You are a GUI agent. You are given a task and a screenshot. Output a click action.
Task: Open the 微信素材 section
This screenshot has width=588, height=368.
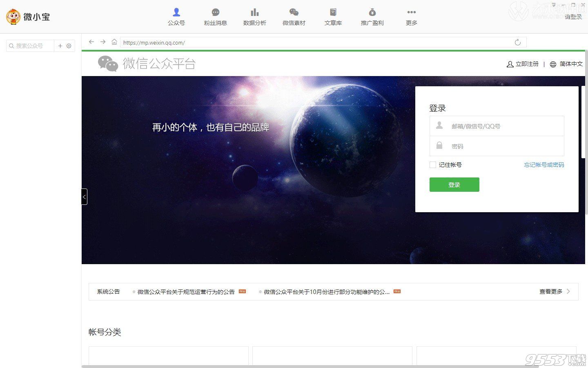tap(294, 17)
